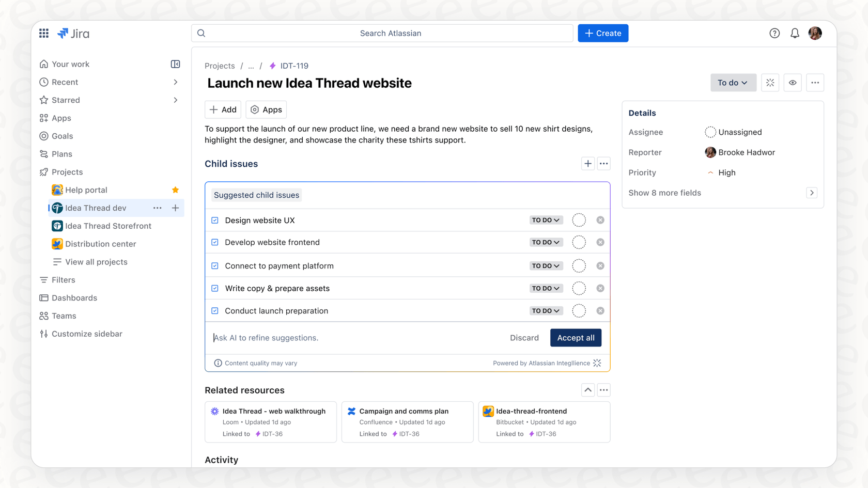This screenshot has width=868, height=488.
Task: Go to the Dashboards section
Action: [74, 298]
